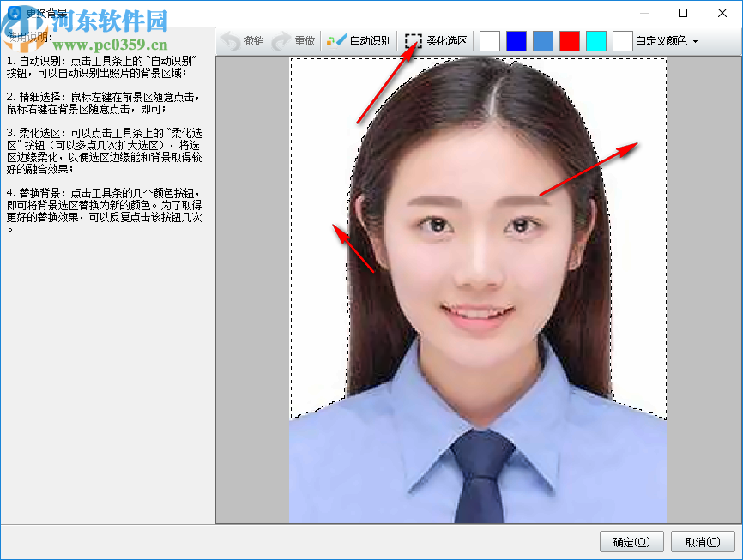This screenshot has width=743, height=560.
Task: Select the leftmost white color swatch
Action: 489,39
